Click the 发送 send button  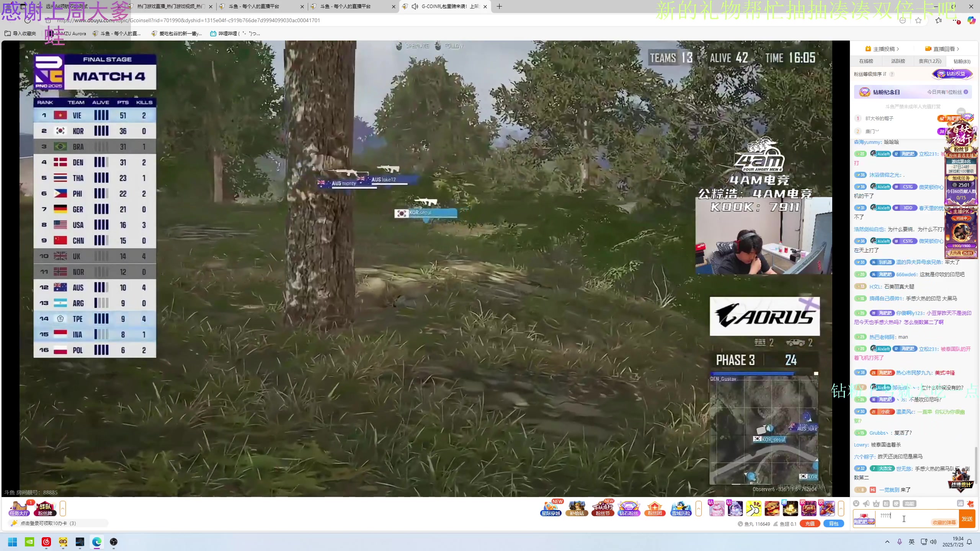(967, 519)
